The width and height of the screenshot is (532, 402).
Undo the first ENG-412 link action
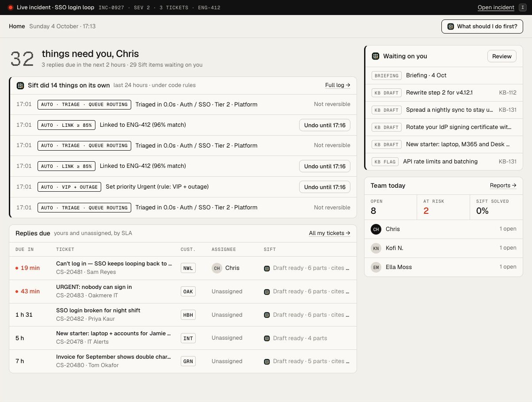click(325, 125)
